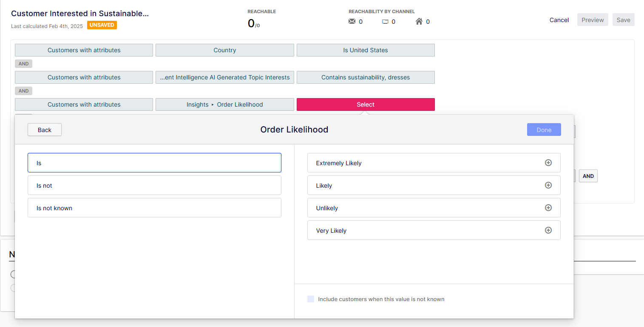Open Insights Order Likelihood attribute selector
The height and width of the screenshot is (327, 644).
[x=224, y=104]
